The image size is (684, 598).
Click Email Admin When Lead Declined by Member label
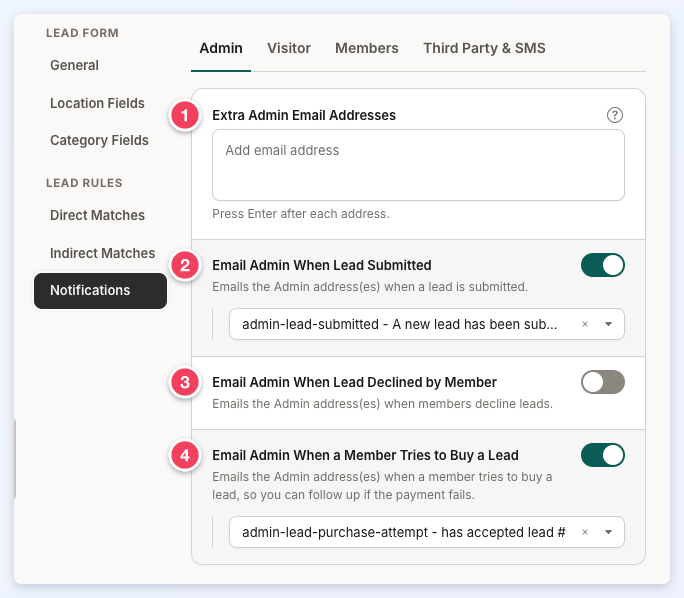coord(355,382)
